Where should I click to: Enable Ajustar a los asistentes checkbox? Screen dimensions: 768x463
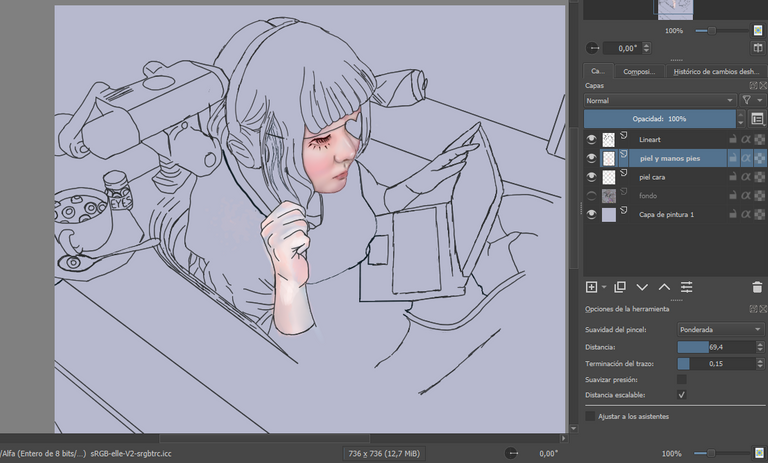point(590,416)
